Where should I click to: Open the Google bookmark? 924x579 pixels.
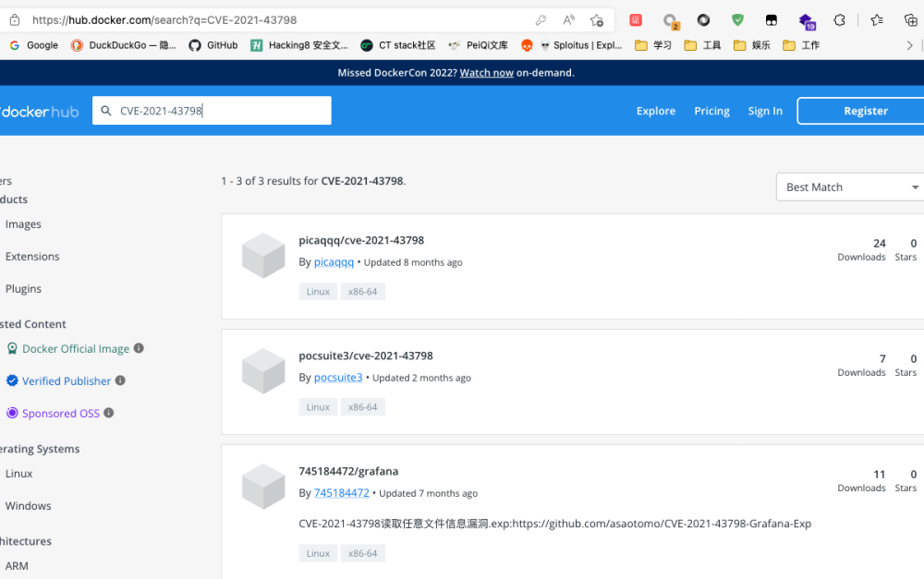[34, 45]
